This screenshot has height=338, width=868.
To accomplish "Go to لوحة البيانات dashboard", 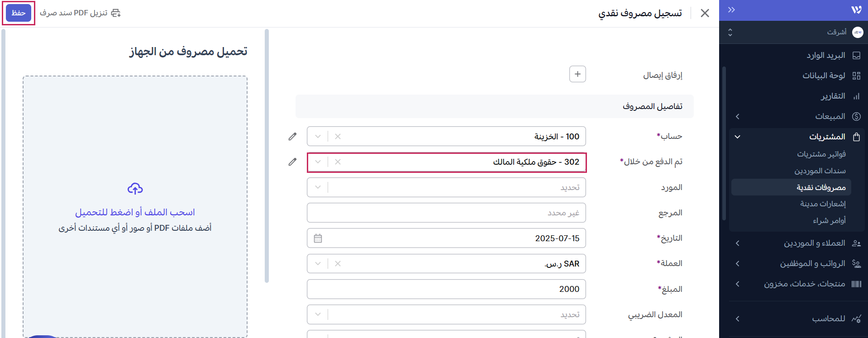I will pos(824,76).
